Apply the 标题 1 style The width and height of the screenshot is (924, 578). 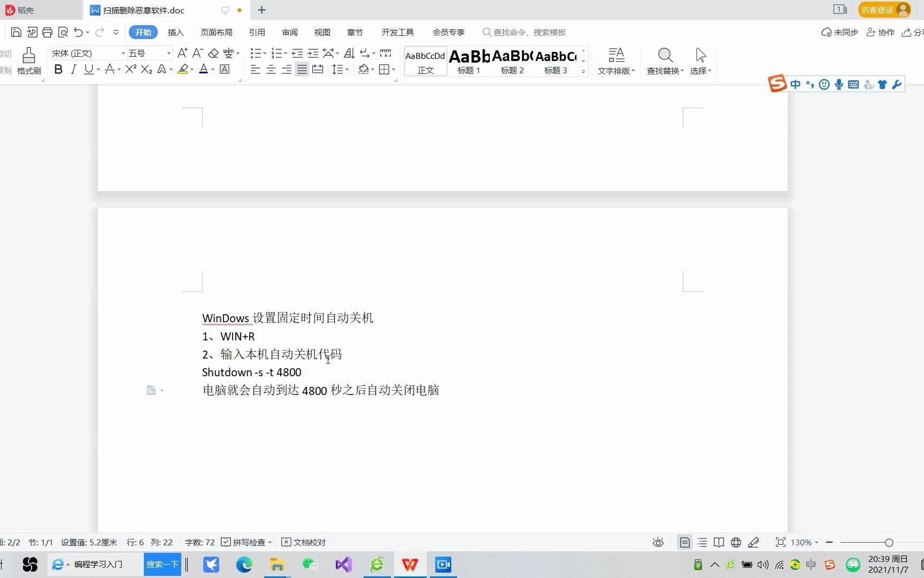(469, 61)
